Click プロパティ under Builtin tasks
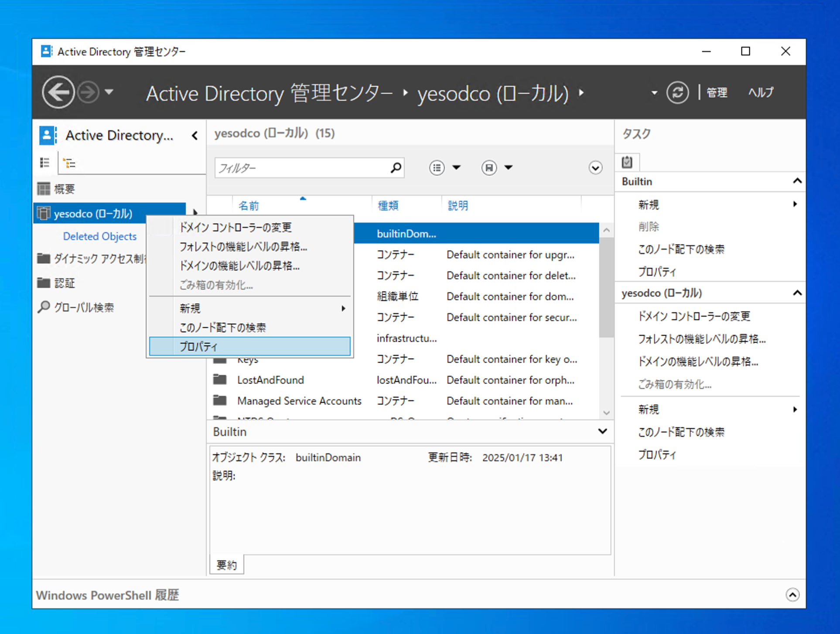 coord(657,272)
